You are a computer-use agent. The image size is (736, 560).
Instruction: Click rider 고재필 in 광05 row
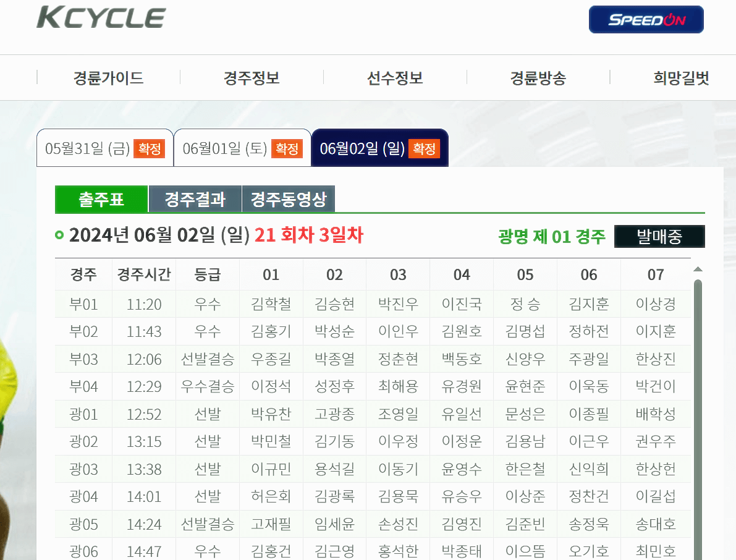click(x=271, y=524)
